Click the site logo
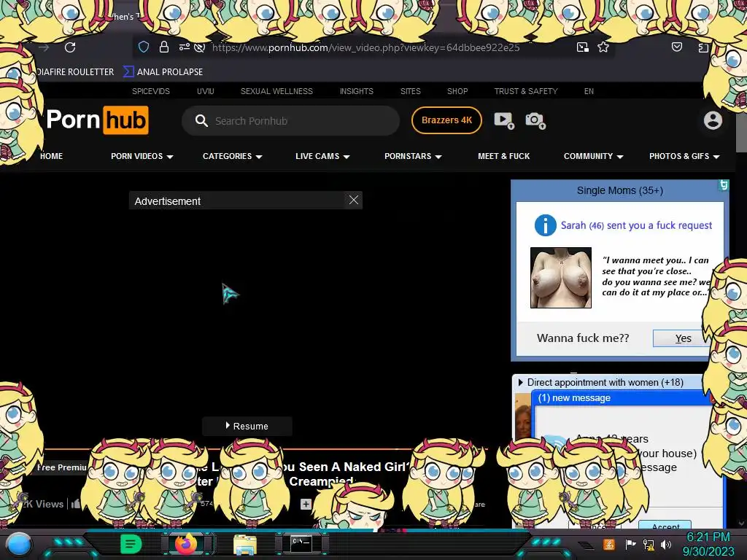 coord(98,120)
